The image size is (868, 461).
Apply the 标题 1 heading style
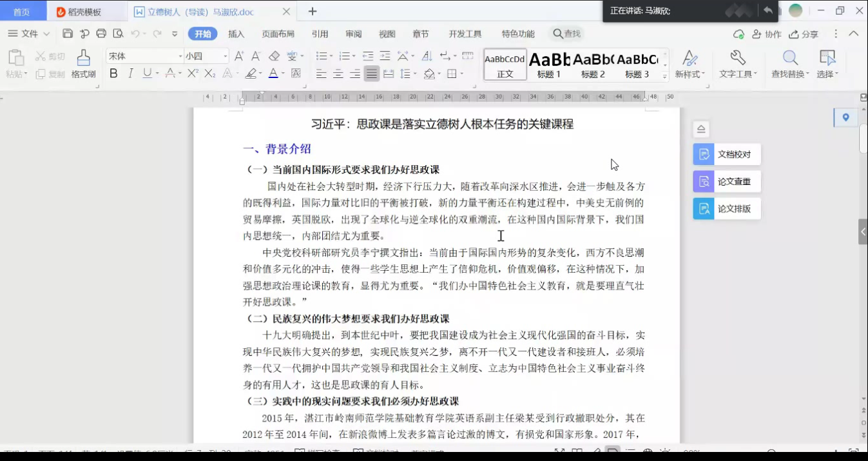click(x=549, y=64)
